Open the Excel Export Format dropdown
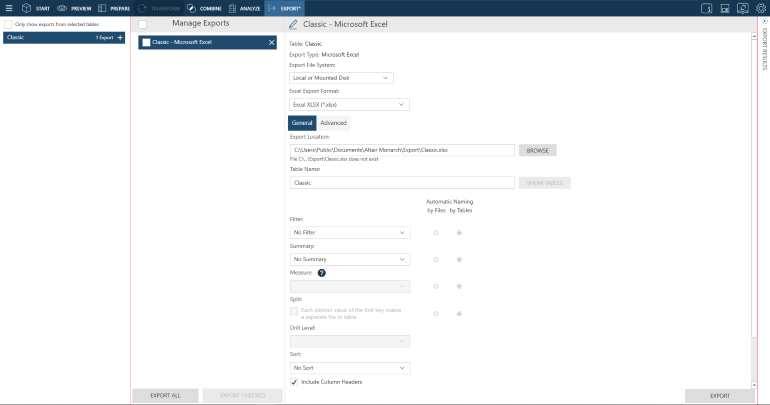770x405 pixels. (349, 105)
